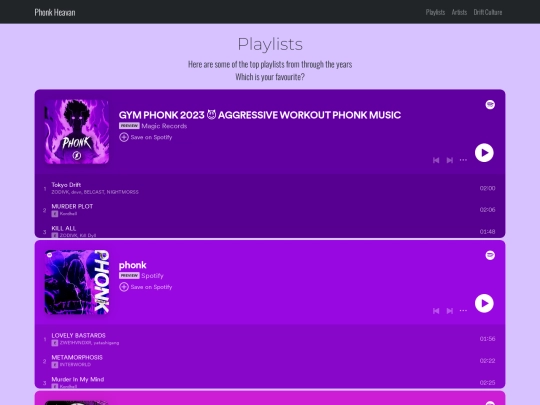Click explicit badge beside INTERWORLD artist
540x405 pixels.
(55, 365)
